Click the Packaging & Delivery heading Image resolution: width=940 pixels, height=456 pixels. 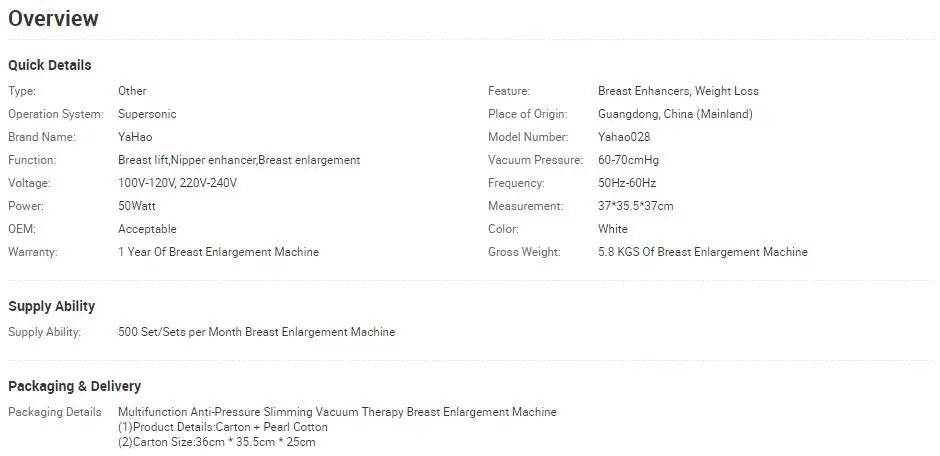pos(74,386)
